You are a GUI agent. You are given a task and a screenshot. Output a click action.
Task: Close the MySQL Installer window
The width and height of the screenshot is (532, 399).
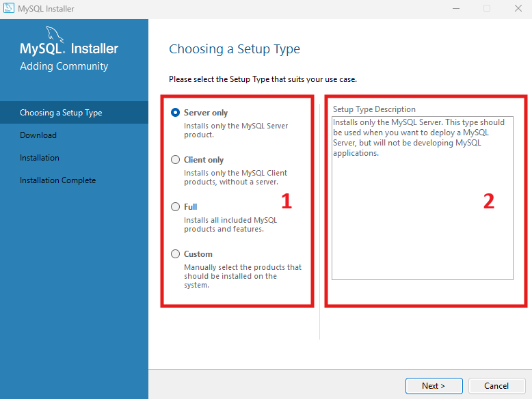tap(518, 8)
